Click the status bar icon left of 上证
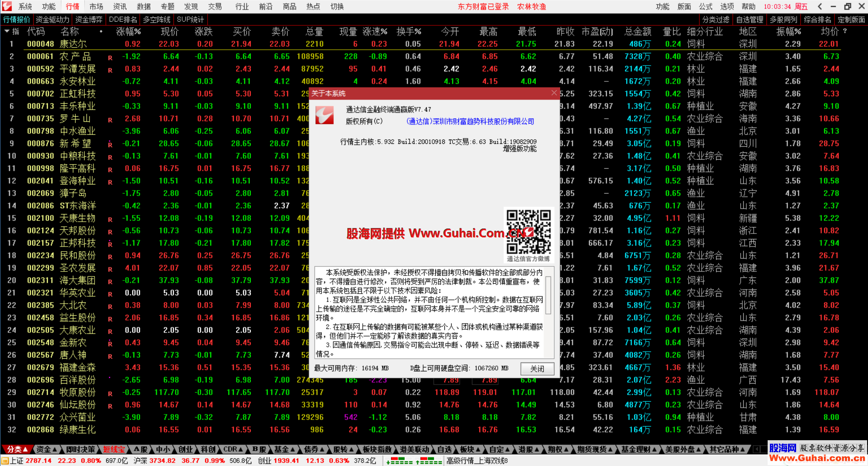Image resolution: width=868 pixels, height=466 pixels. [x=5, y=461]
